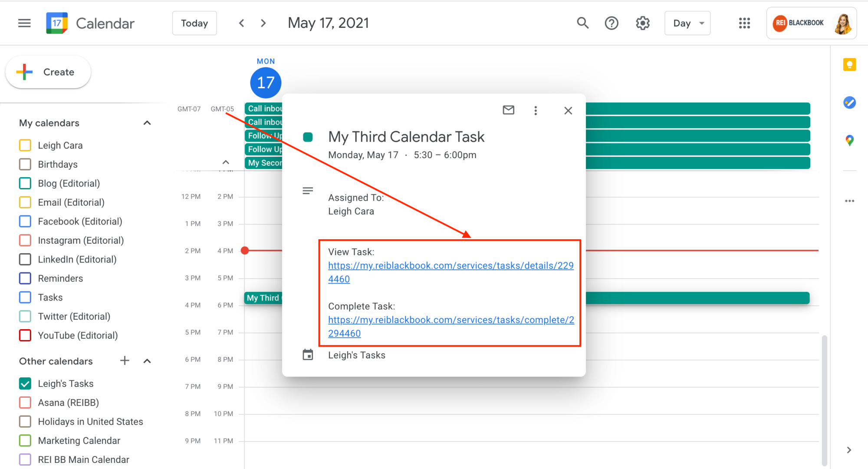Open the Complete Task link
The height and width of the screenshot is (469, 868).
(x=451, y=327)
